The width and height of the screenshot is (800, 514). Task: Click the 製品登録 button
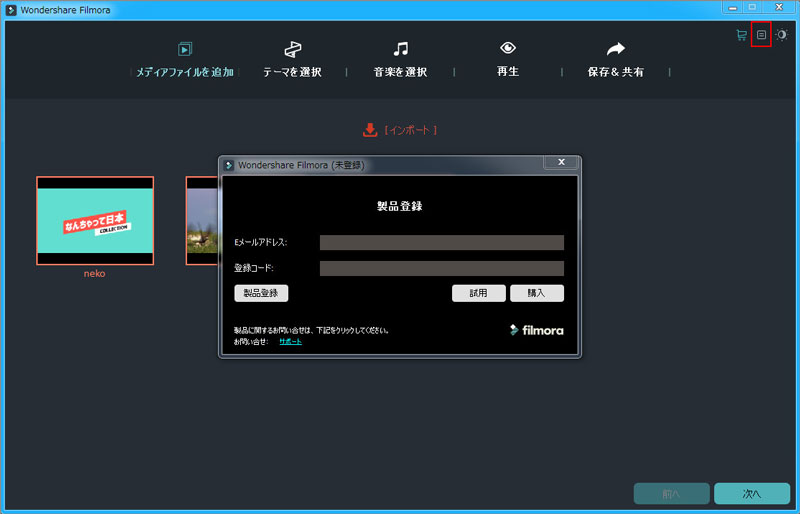(261, 293)
